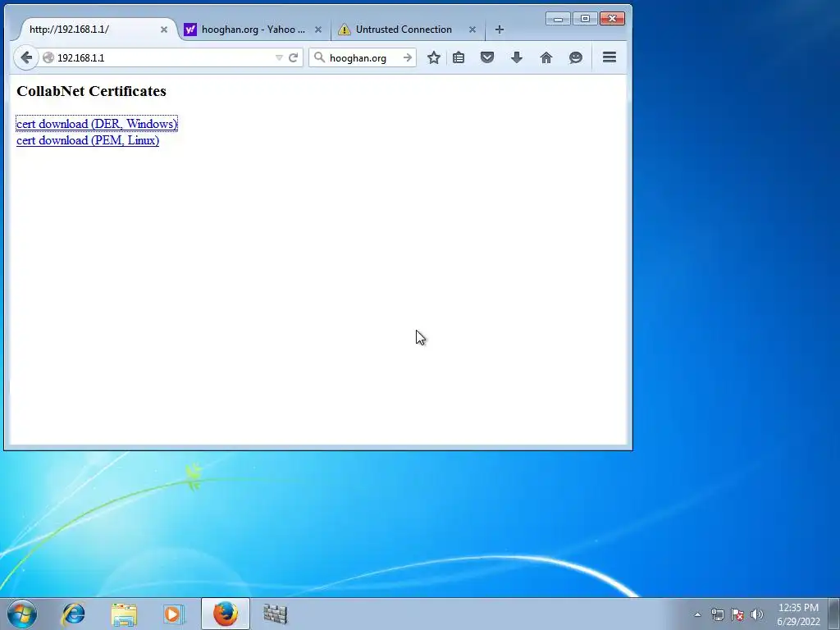Open the network tray icon
Screen dimensions: 840x630
tap(717, 614)
